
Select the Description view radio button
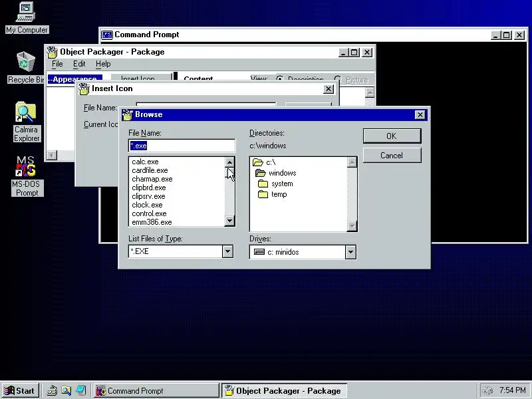(279, 79)
